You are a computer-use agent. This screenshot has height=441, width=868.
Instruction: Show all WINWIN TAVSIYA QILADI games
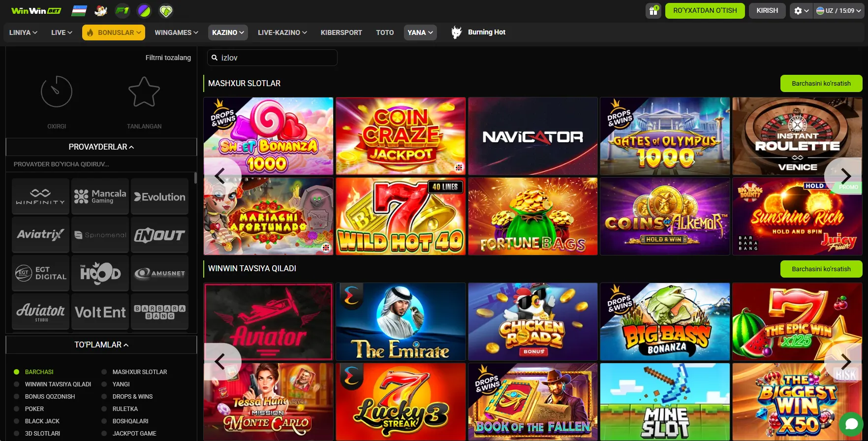821,269
